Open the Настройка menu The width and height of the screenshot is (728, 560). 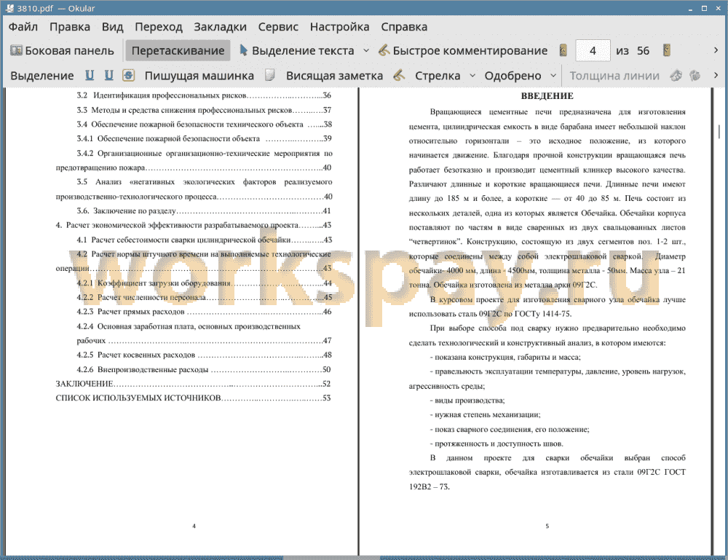click(339, 27)
